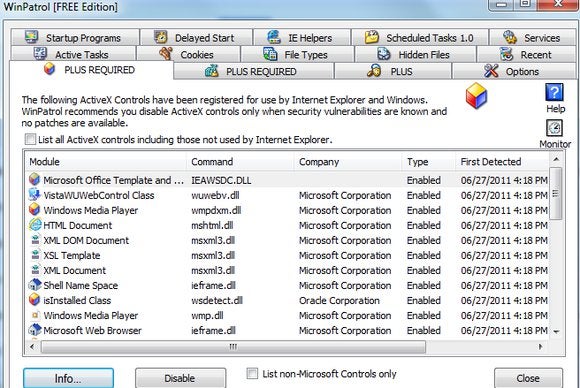Click the IEAWSDC.DLL command cell
The width and height of the screenshot is (580, 388).
pos(221,180)
